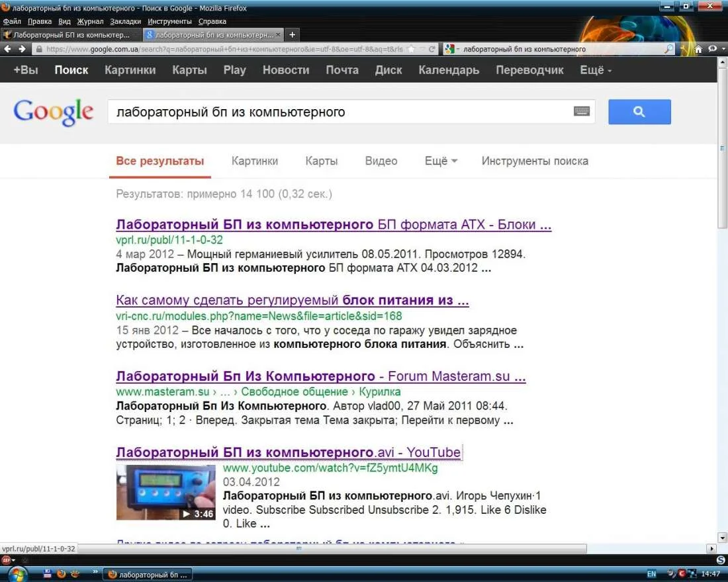Open Закладки menu
This screenshot has width=728, height=582.
tap(125, 21)
